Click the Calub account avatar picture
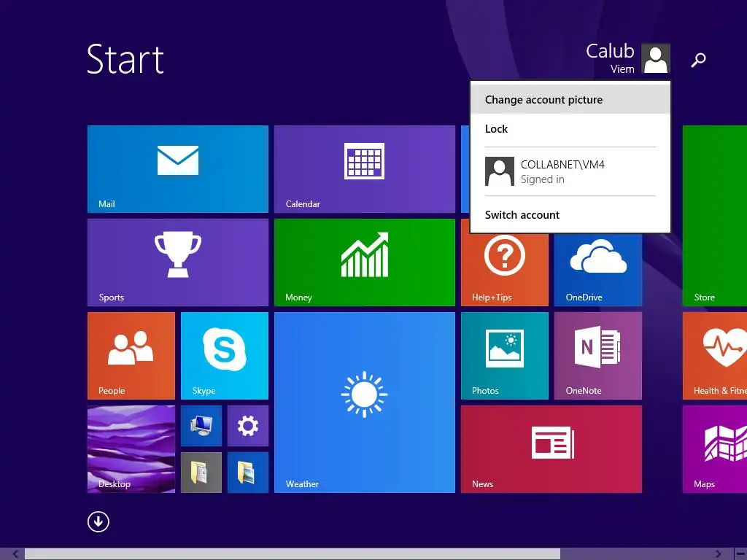The image size is (747, 560). (656, 58)
